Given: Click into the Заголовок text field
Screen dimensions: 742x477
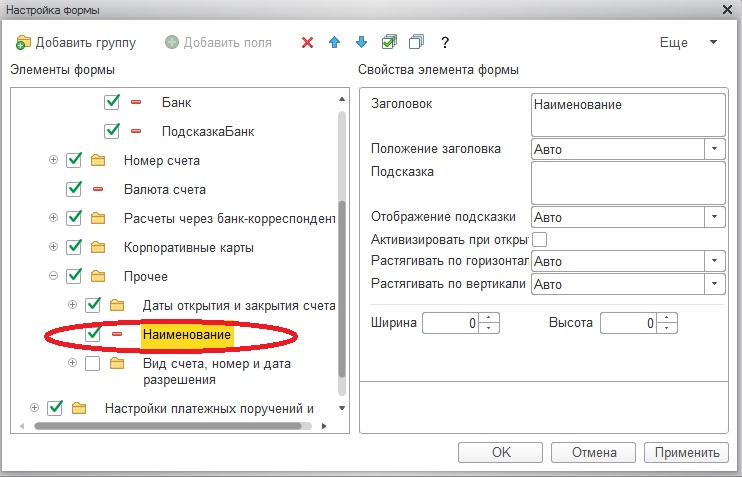Looking at the screenshot, I should (x=627, y=113).
